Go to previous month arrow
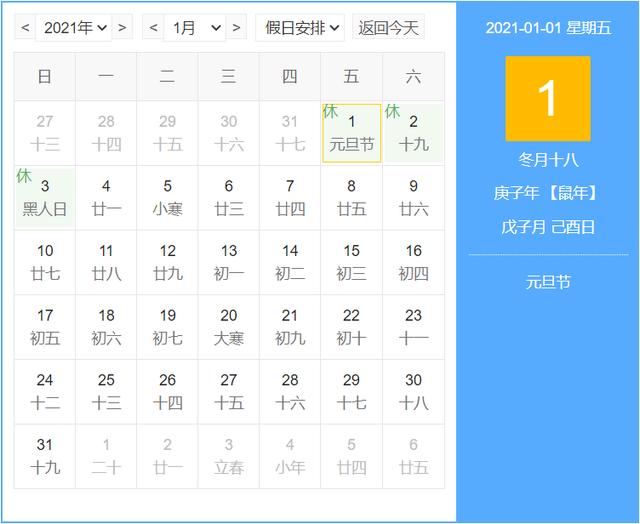This screenshot has width=640, height=524. 153,27
